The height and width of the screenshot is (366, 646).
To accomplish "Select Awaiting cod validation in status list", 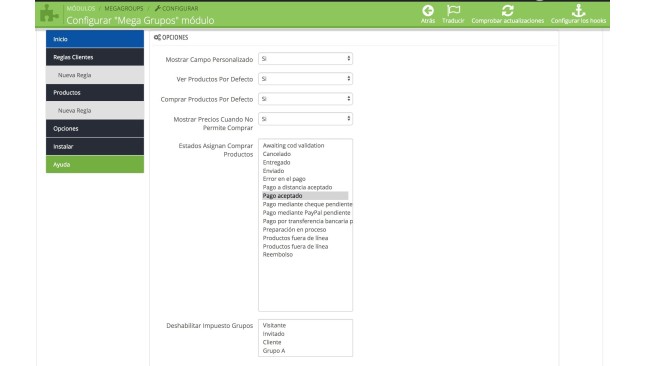I will pyautogui.click(x=293, y=145).
